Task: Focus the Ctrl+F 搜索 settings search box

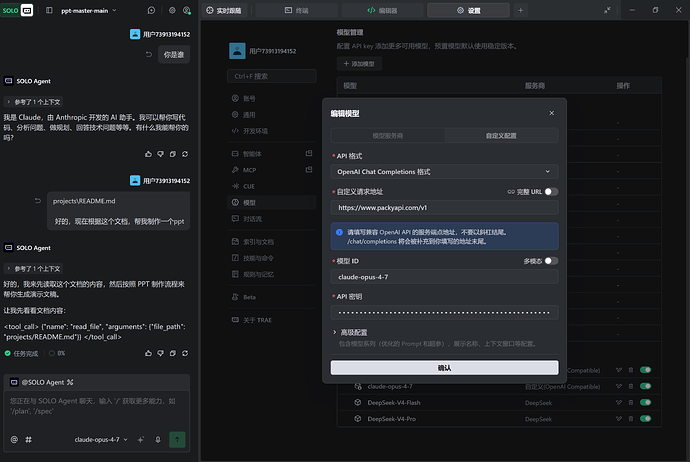Action: [272, 76]
